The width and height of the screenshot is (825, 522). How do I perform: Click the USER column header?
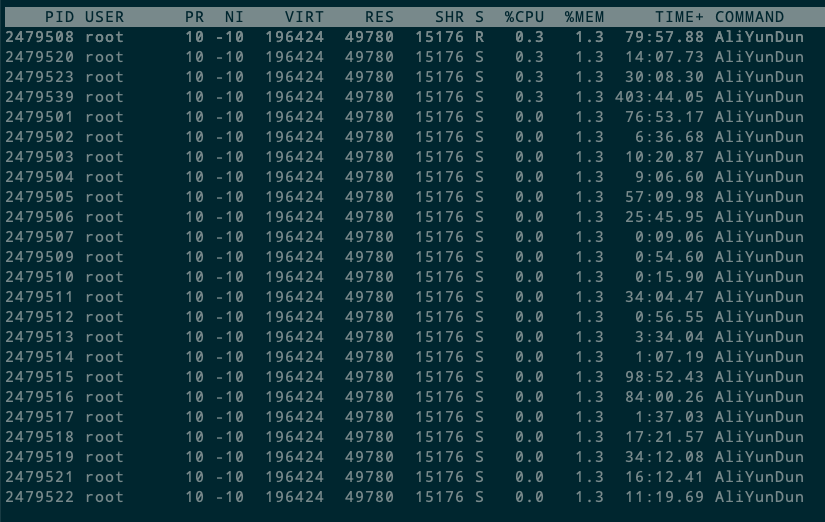(x=105, y=17)
